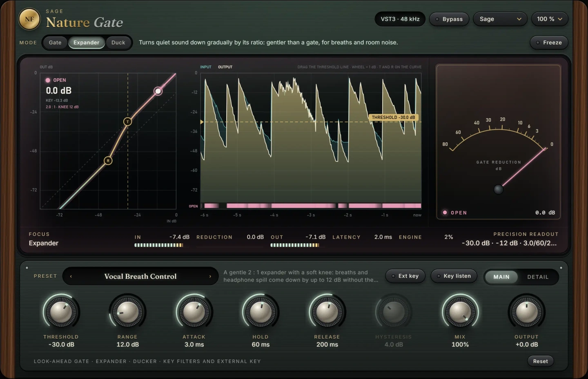588x379 pixels.
Task: Click the NF gold logo badge
Action: 29,19
